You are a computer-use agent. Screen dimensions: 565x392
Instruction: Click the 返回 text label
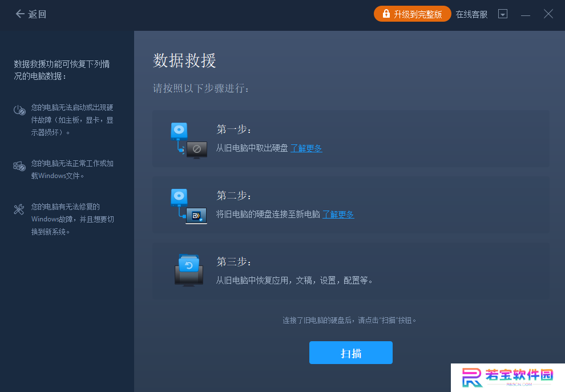[37, 14]
